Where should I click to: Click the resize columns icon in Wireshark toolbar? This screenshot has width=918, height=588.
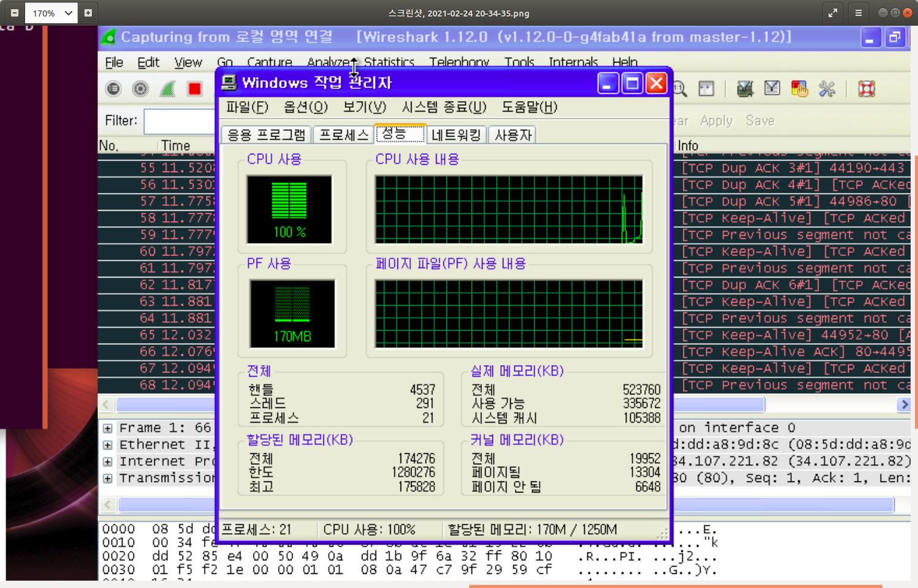point(706,89)
